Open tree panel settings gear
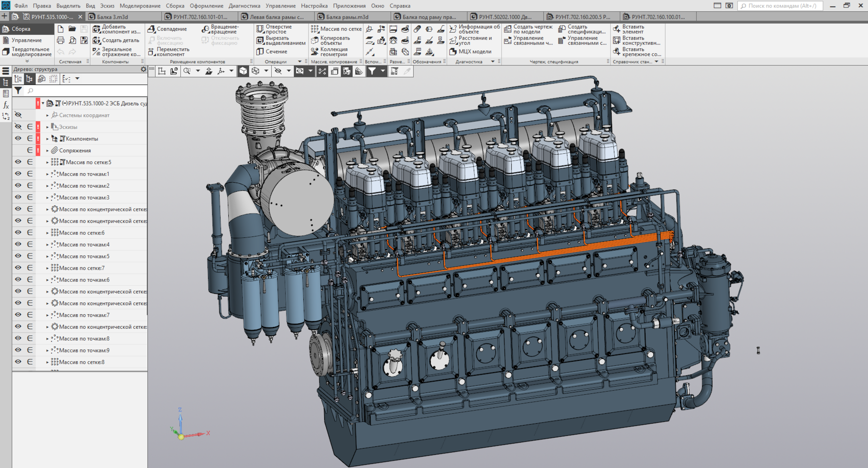Screen dimensions: 868x468 (x=143, y=69)
